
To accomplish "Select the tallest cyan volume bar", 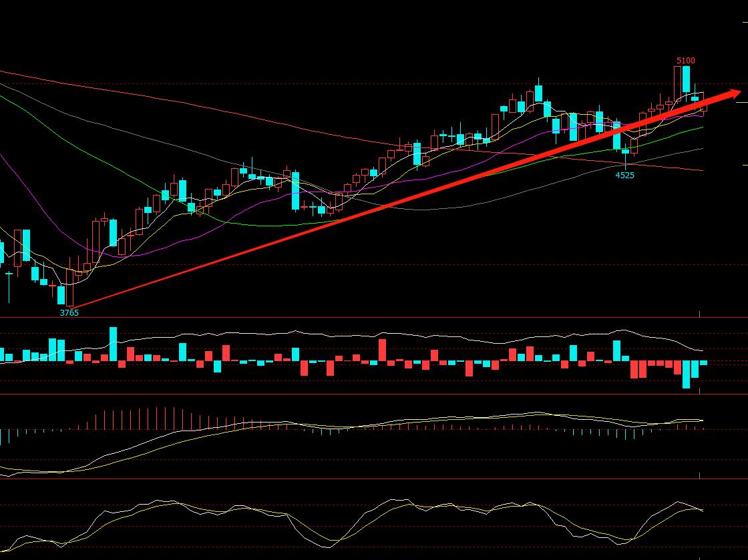I will 113,344.
